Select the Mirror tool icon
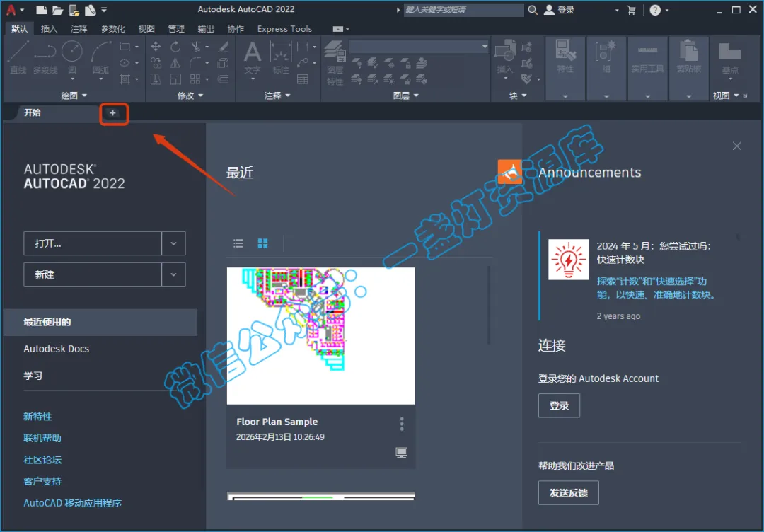The height and width of the screenshot is (532, 764). click(x=175, y=63)
